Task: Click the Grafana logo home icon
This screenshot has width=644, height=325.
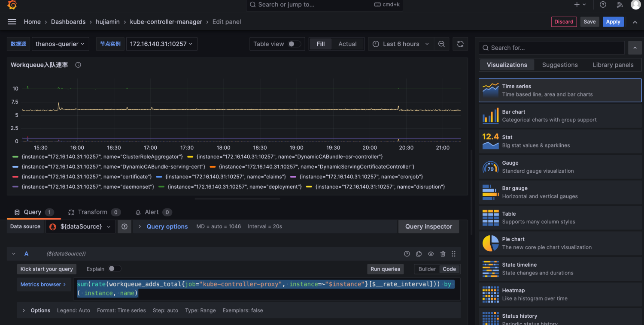Action: [x=12, y=5]
